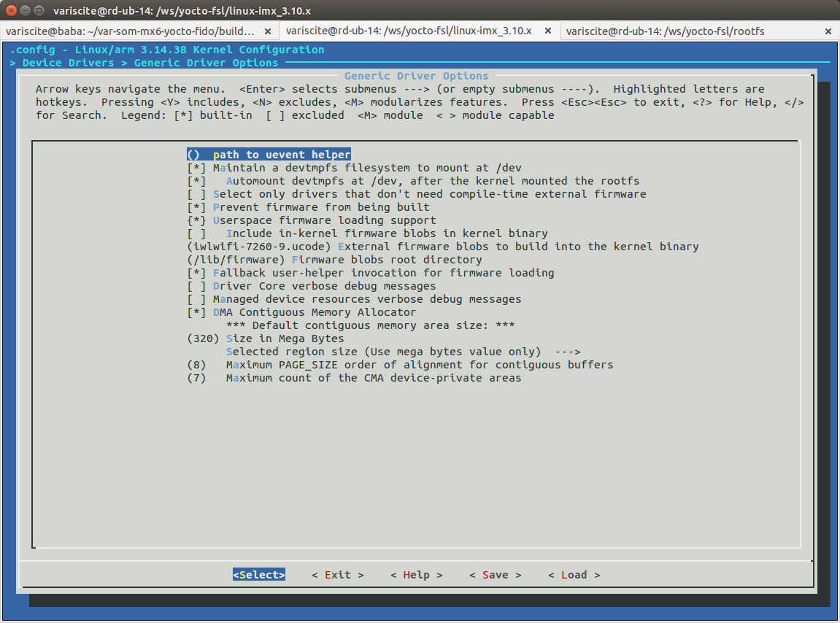The height and width of the screenshot is (623, 840).
Task: Open the Selected region size submenu
Action: (x=403, y=352)
